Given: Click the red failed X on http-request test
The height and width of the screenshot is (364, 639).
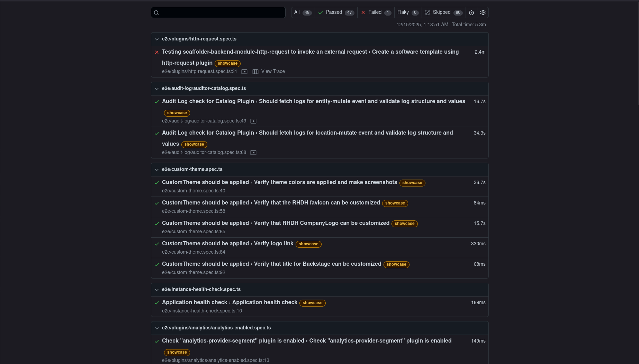Looking at the screenshot, I should point(157,52).
